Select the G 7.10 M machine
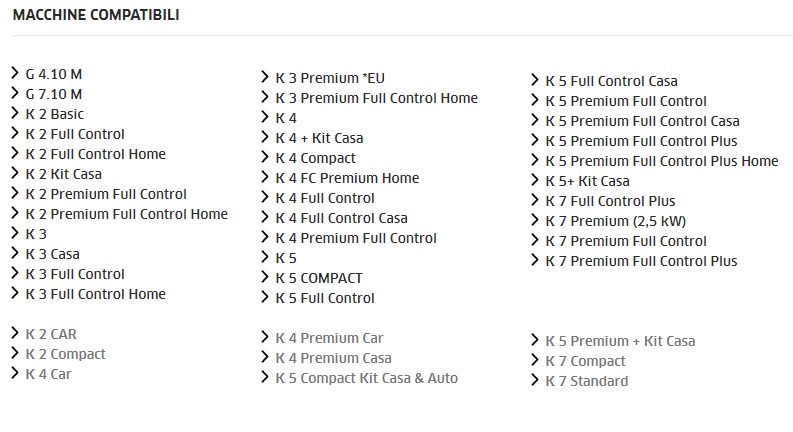This screenshot has height=432, width=793. (x=54, y=94)
